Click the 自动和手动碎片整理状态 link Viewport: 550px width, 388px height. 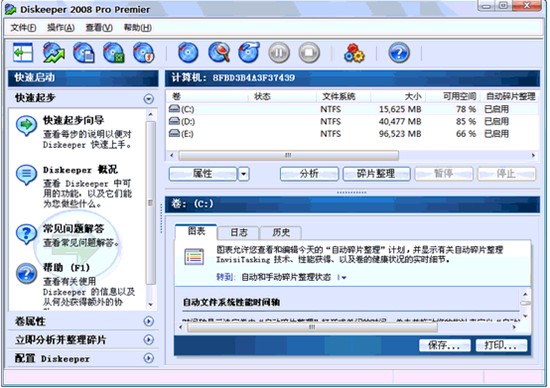point(286,277)
